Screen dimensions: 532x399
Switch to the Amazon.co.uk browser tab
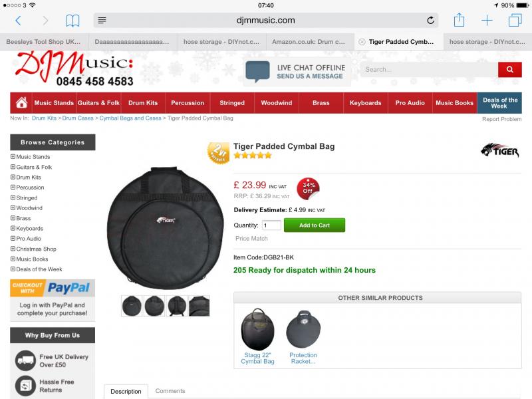click(308, 42)
